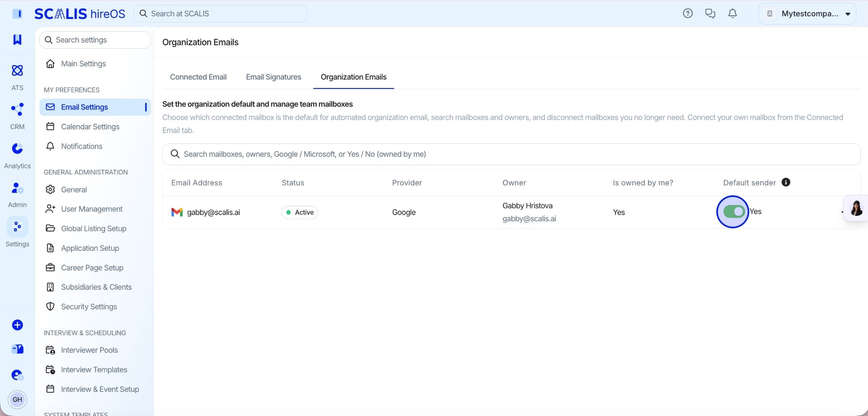Open the bookmark icon in left rail
The height and width of the screenshot is (416, 868).
click(17, 39)
